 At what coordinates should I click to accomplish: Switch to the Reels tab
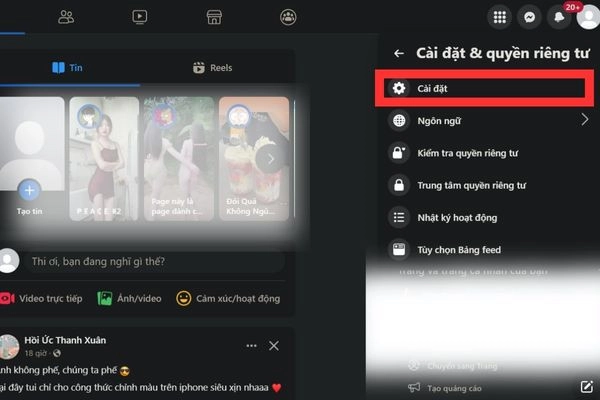click(210, 68)
